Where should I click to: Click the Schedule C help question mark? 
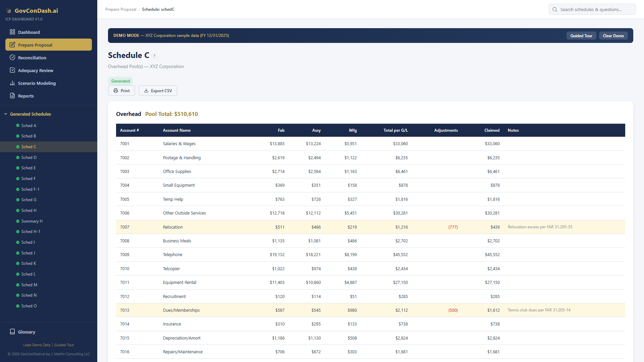(154, 56)
